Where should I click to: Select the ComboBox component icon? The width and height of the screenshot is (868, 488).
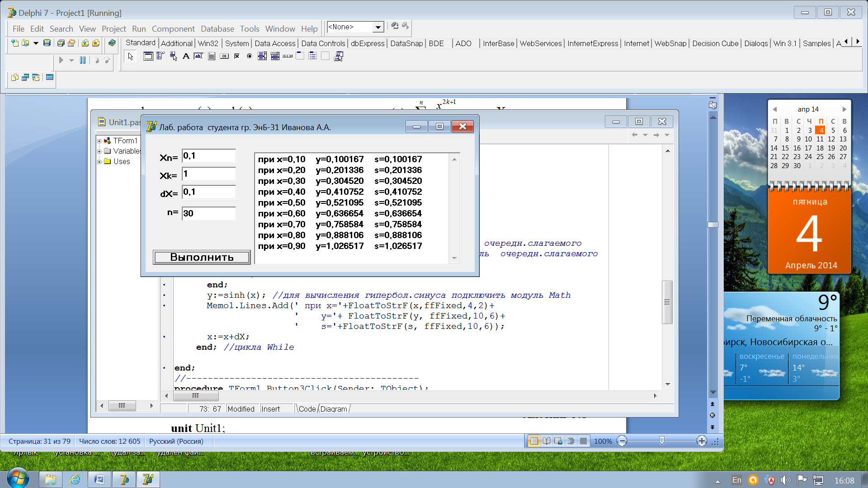point(275,56)
